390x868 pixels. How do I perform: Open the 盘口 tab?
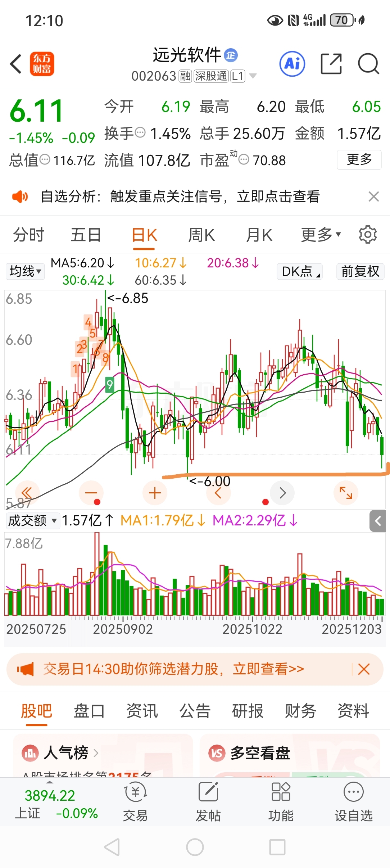tap(89, 711)
